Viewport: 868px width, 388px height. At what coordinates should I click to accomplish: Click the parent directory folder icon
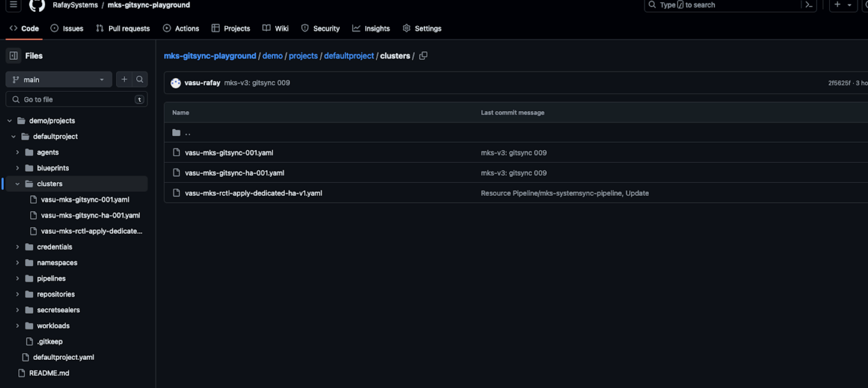click(176, 132)
